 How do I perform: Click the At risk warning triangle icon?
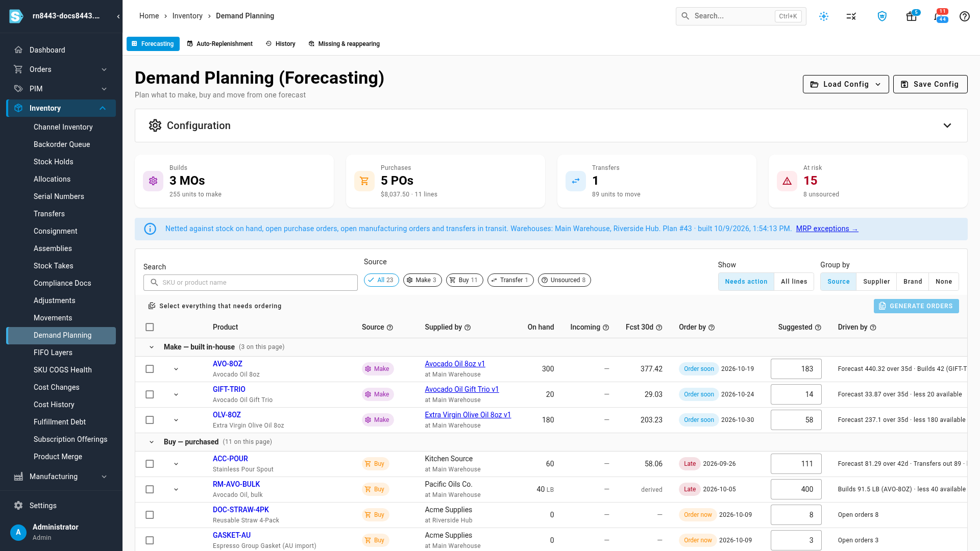(x=787, y=181)
